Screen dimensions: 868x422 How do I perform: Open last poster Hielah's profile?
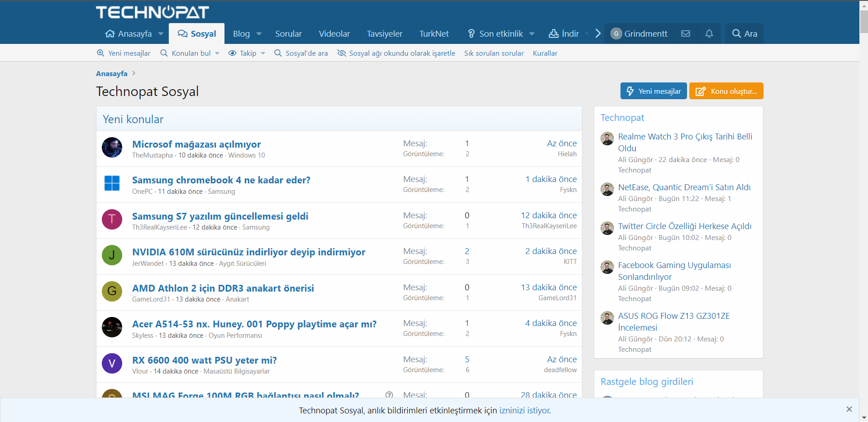tap(567, 154)
